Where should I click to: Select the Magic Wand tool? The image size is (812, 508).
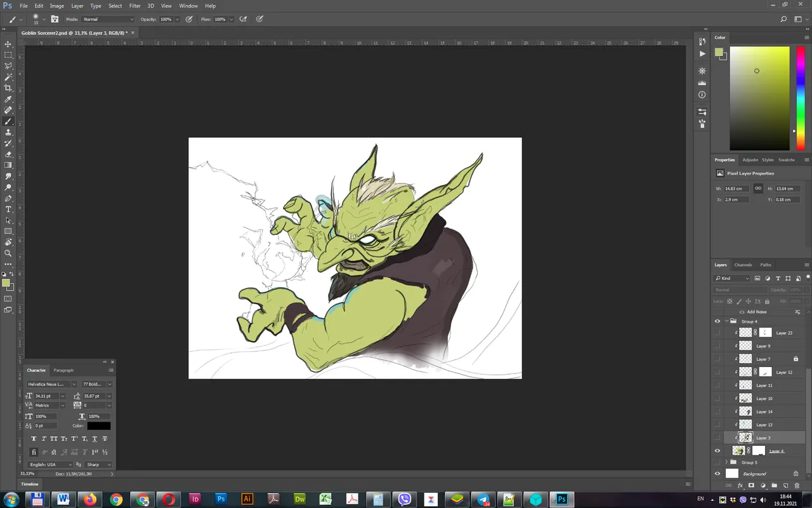click(x=8, y=77)
